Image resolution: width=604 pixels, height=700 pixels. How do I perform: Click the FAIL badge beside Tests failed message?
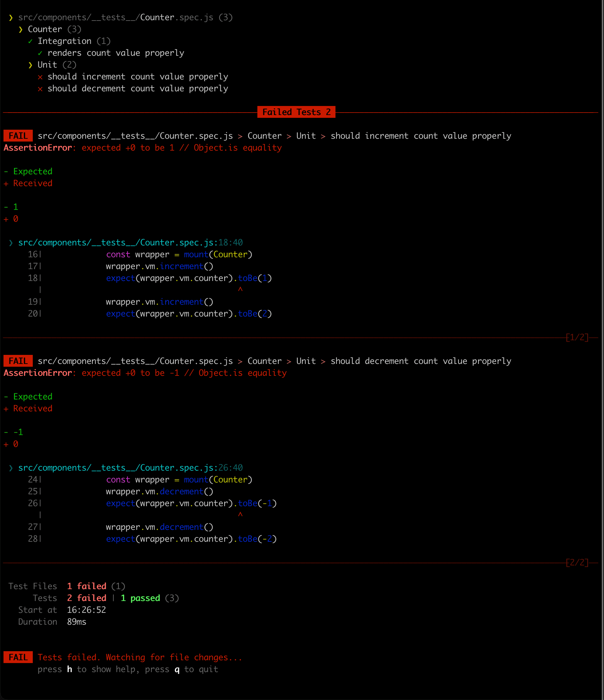[x=18, y=657]
